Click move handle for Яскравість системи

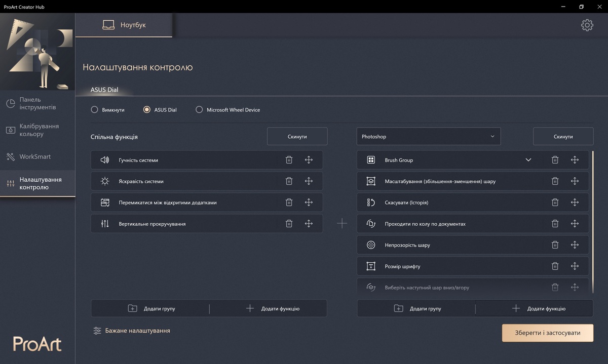309,181
